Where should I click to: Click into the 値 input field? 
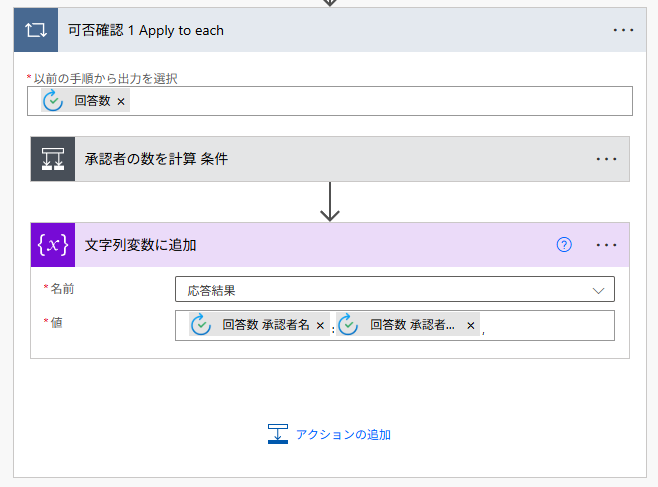394,326
